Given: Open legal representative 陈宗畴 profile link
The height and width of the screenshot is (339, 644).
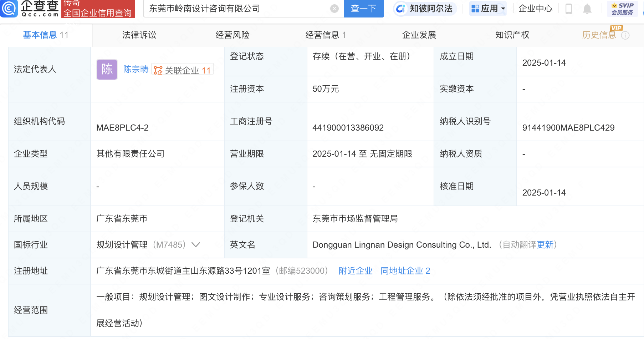Looking at the screenshot, I should coord(136,70).
